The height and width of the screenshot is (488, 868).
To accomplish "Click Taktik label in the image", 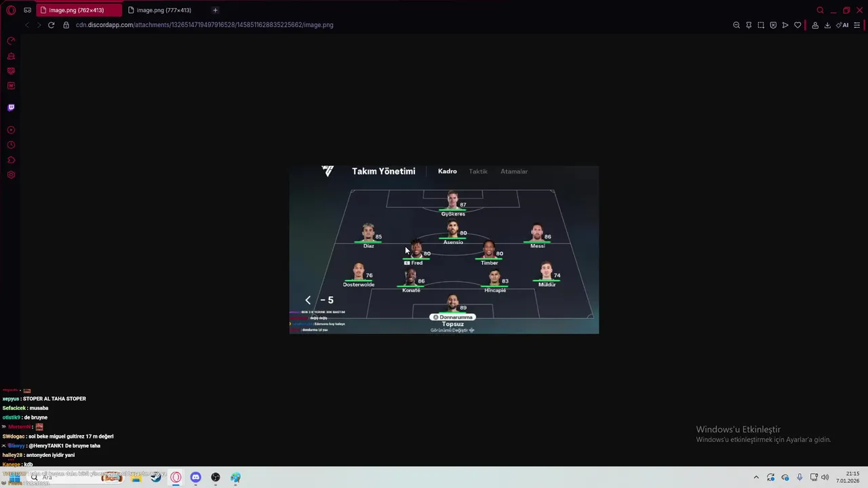I will [478, 171].
